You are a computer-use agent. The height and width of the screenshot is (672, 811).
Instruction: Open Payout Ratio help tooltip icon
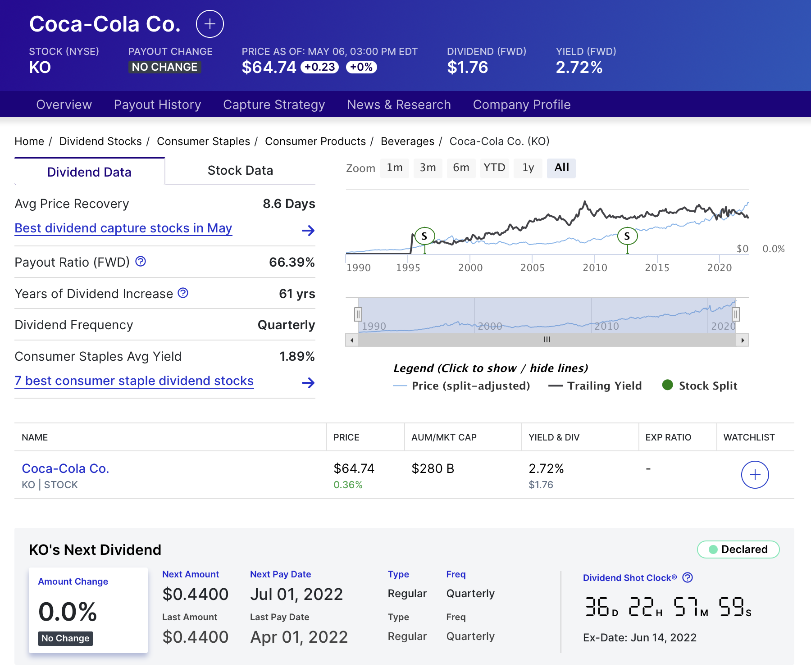pos(140,261)
